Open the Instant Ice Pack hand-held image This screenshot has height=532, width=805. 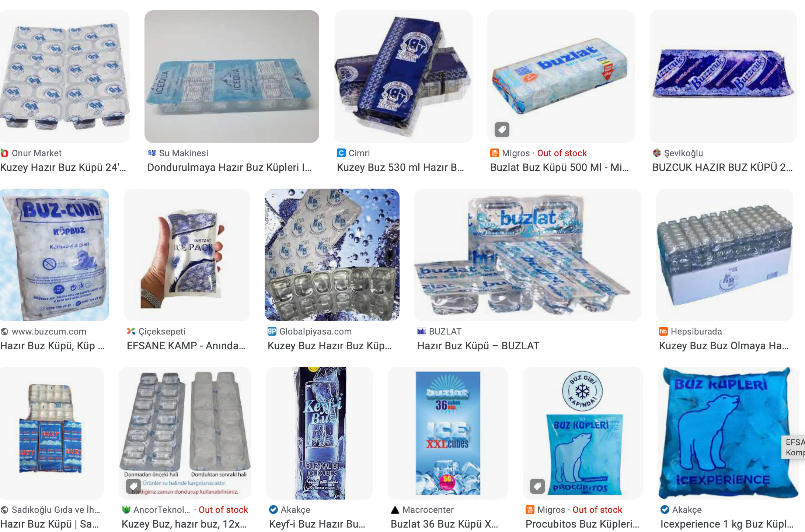187,255
